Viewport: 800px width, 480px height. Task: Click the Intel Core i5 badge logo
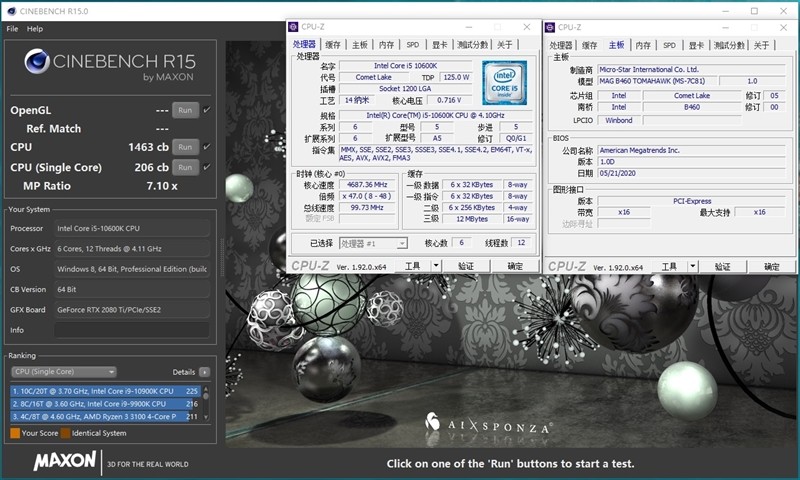(x=504, y=83)
